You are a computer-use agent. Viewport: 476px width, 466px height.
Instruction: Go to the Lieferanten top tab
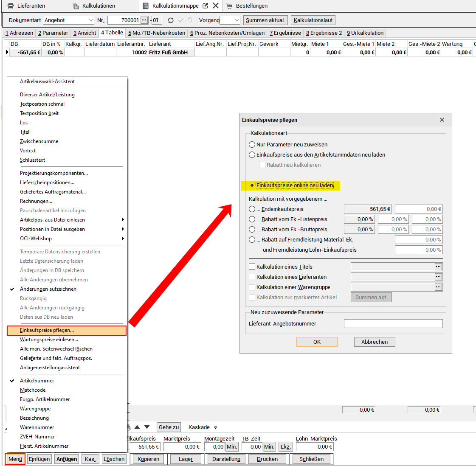coord(27,6)
